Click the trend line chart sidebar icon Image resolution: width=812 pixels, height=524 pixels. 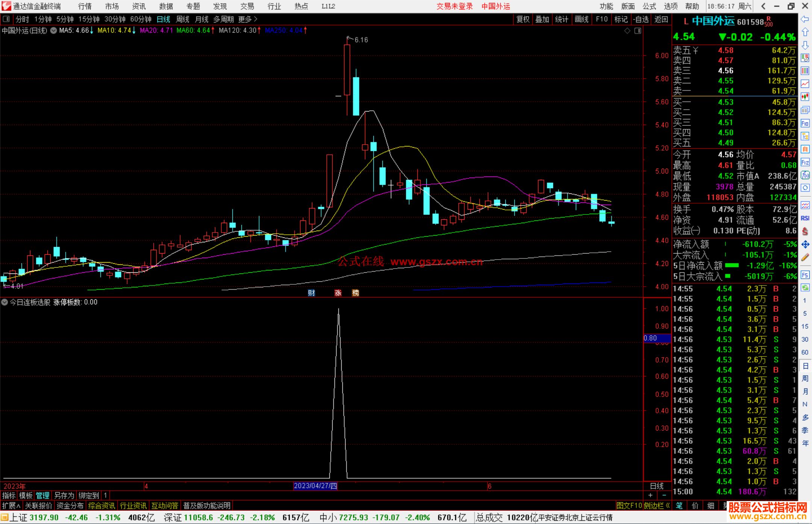click(805, 84)
